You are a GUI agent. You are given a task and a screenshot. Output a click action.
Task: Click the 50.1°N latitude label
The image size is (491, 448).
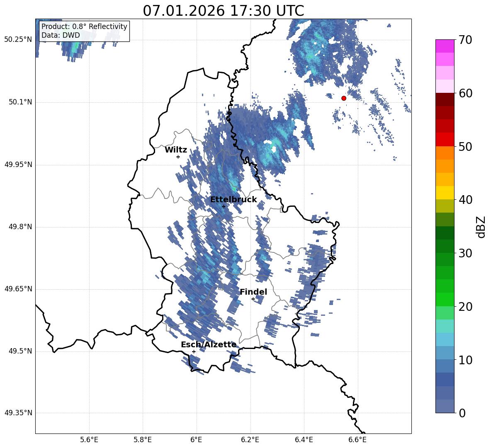[21, 102]
